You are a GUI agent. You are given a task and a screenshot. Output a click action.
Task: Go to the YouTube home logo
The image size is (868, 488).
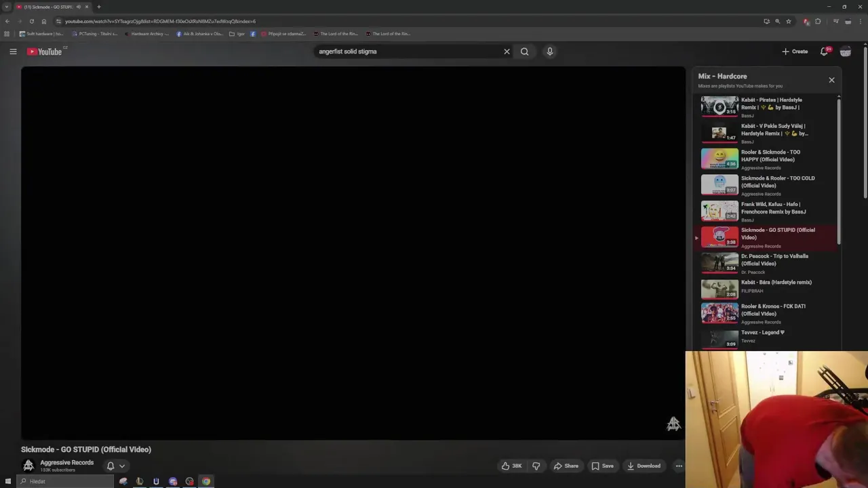45,52
